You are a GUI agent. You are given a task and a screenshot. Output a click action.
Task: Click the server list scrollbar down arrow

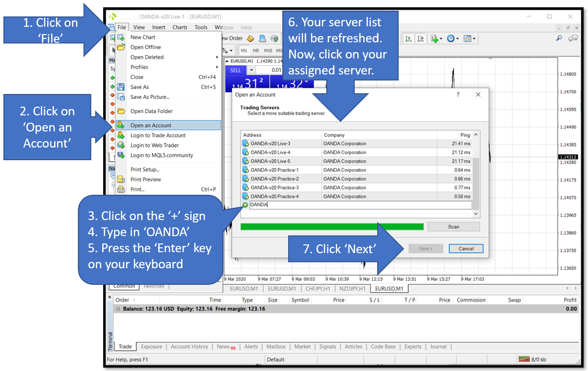click(476, 214)
